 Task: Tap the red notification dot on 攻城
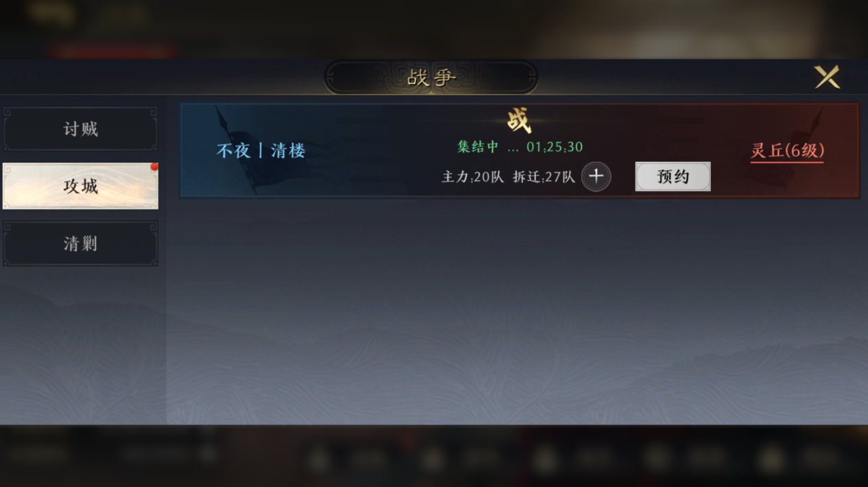tap(154, 167)
